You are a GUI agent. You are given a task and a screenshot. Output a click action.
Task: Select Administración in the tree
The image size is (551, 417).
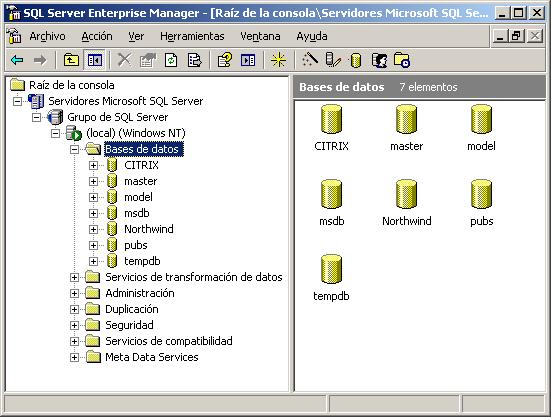pyautogui.click(x=140, y=293)
